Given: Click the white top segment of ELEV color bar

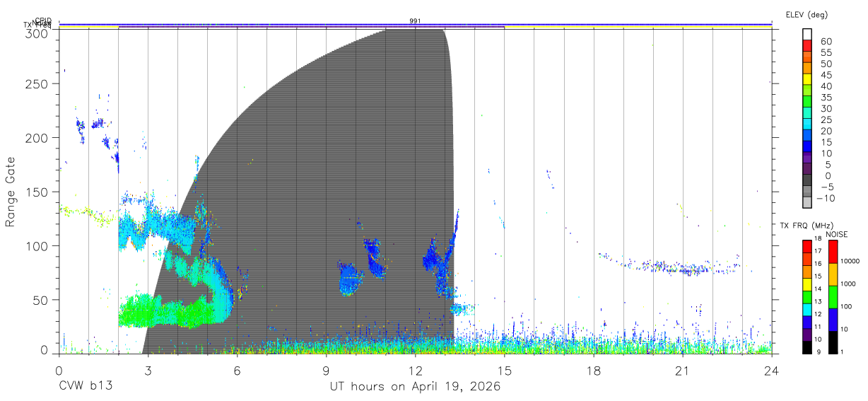Looking at the screenshot, I should point(808,34).
